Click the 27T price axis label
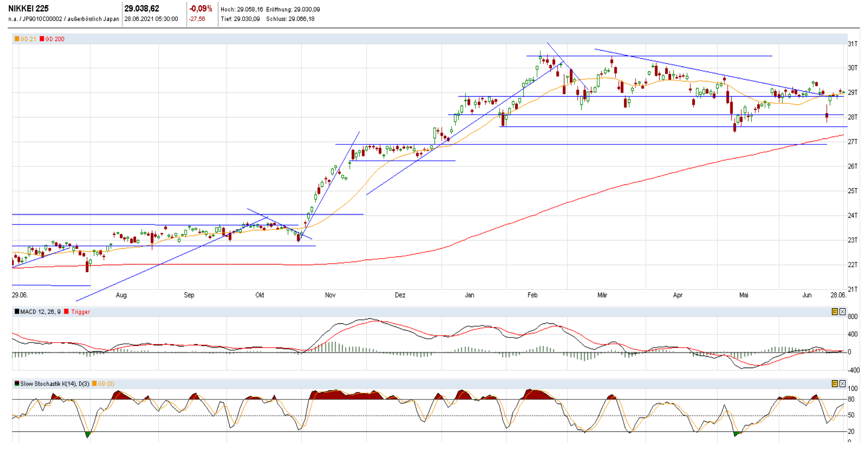This screenshot has height=450, width=868. click(852, 142)
